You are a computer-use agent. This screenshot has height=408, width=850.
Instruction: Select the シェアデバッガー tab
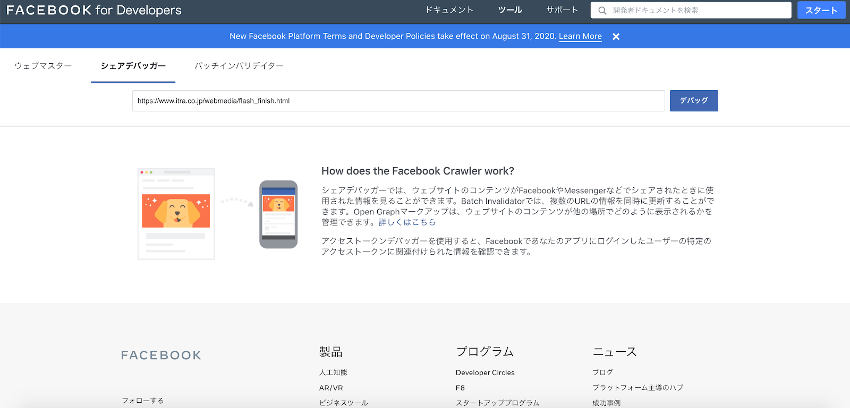tap(133, 66)
